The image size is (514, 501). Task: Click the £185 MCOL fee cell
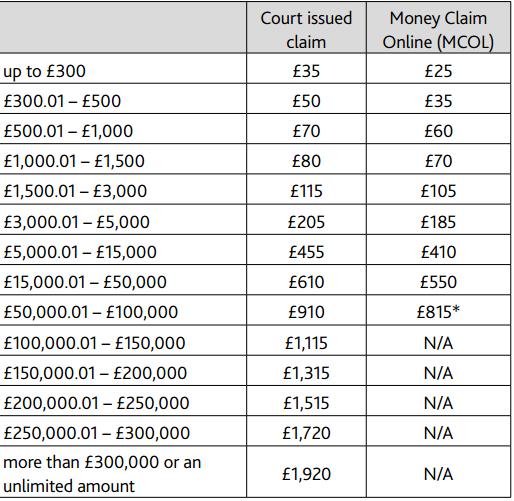[x=438, y=222]
